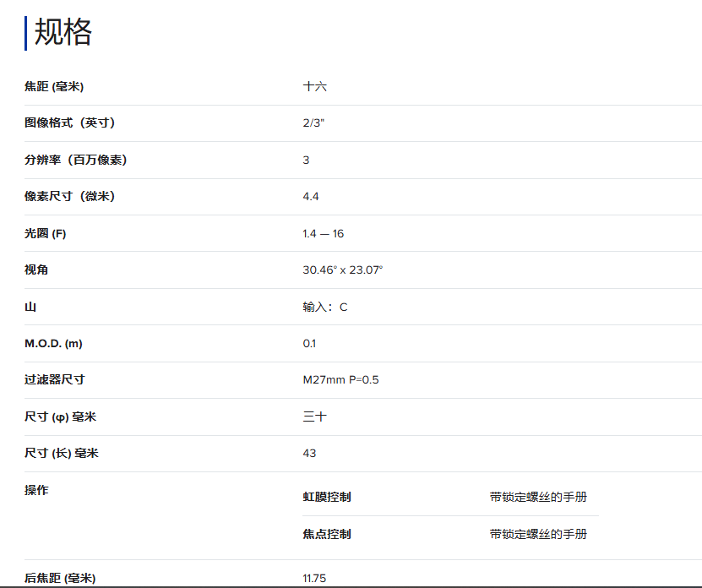Viewport: 702px width, 588px height.
Task: Select the 分辨率（百万像素）label
Action: point(75,161)
